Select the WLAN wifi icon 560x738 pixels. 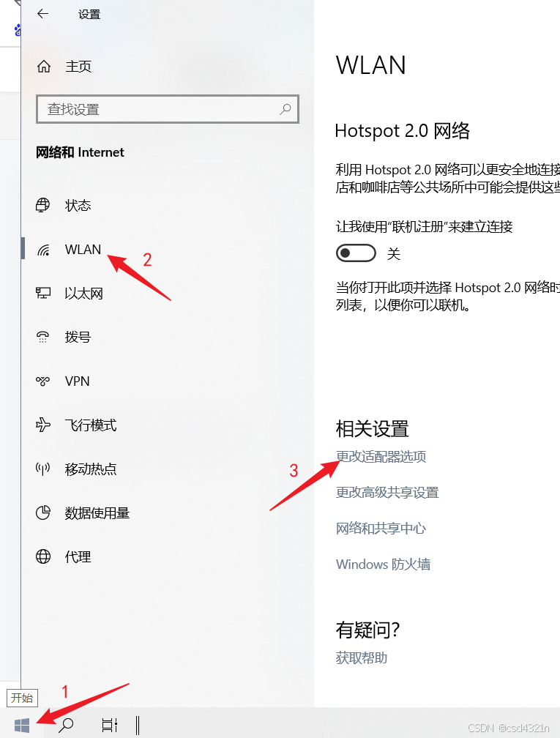click(x=43, y=250)
